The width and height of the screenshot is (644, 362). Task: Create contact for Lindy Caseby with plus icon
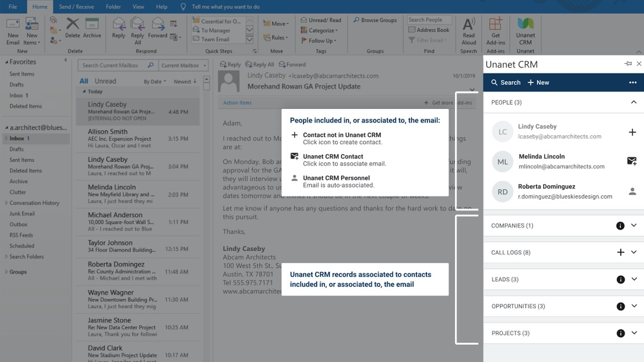pyautogui.click(x=632, y=132)
